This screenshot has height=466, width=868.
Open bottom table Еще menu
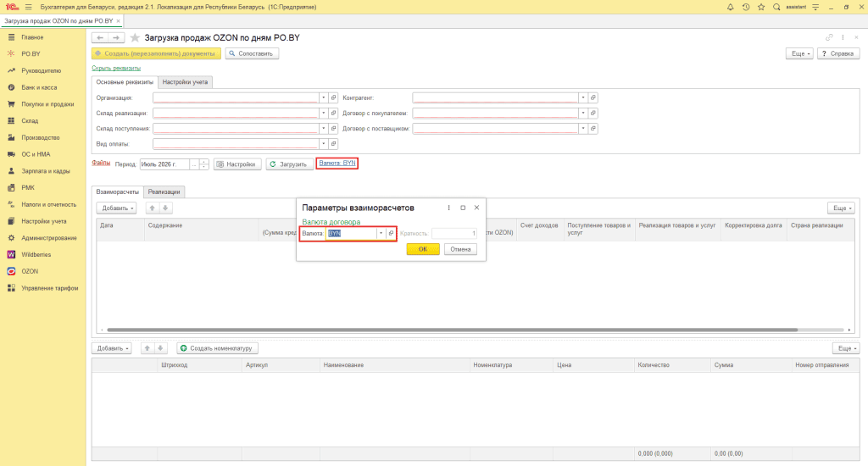click(845, 348)
